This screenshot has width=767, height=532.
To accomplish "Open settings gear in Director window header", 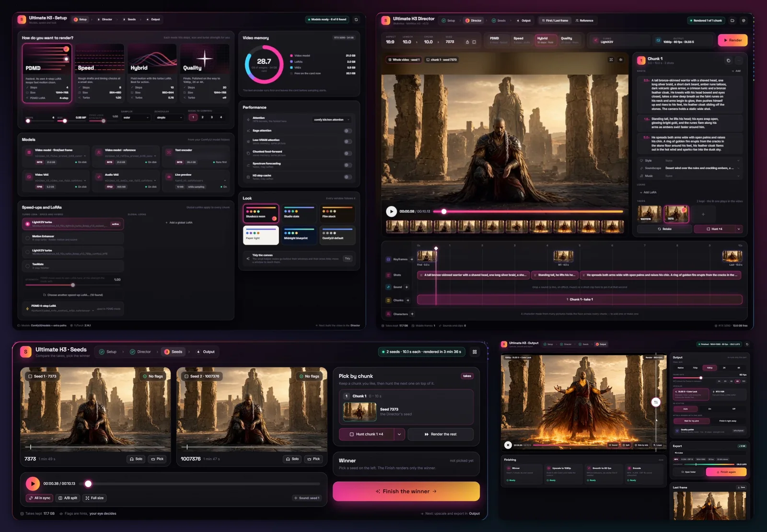I will point(744,21).
